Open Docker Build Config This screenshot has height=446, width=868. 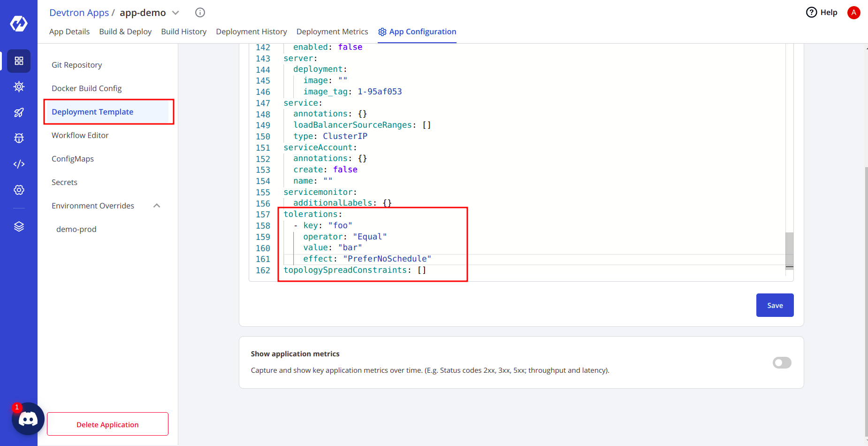pyautogui.click(x=87, y=88)
